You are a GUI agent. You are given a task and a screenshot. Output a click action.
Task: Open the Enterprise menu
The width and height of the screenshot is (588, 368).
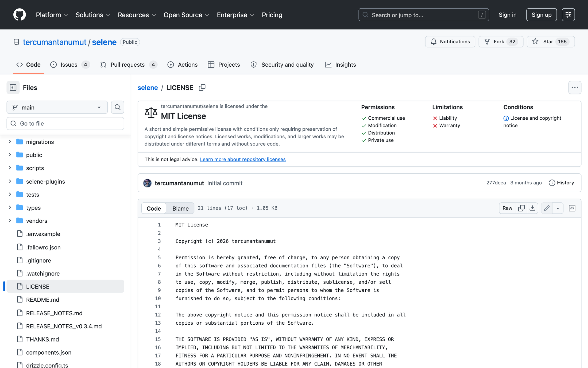tap(235, 15)
